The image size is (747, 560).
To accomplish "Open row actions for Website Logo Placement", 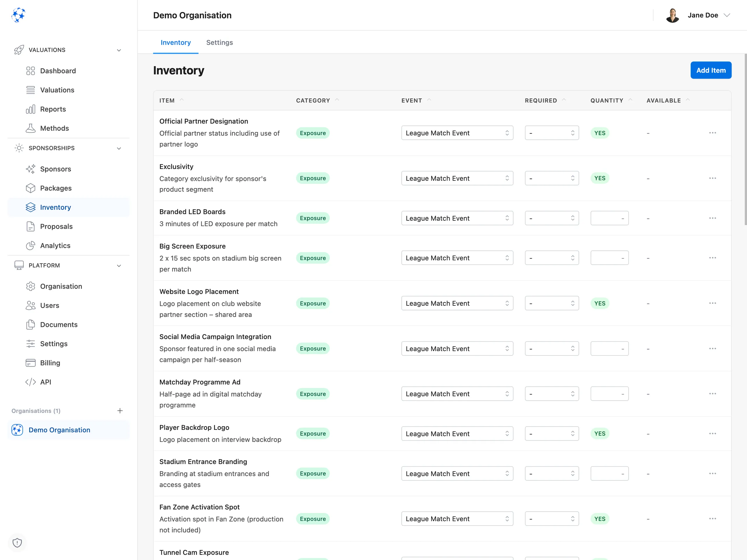I will [713, 303].
